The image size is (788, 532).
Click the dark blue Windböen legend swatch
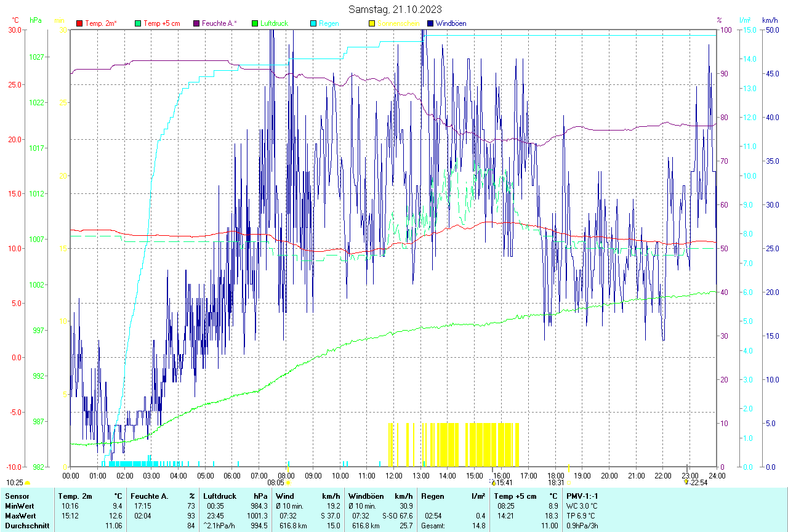[x=430, y=23]
